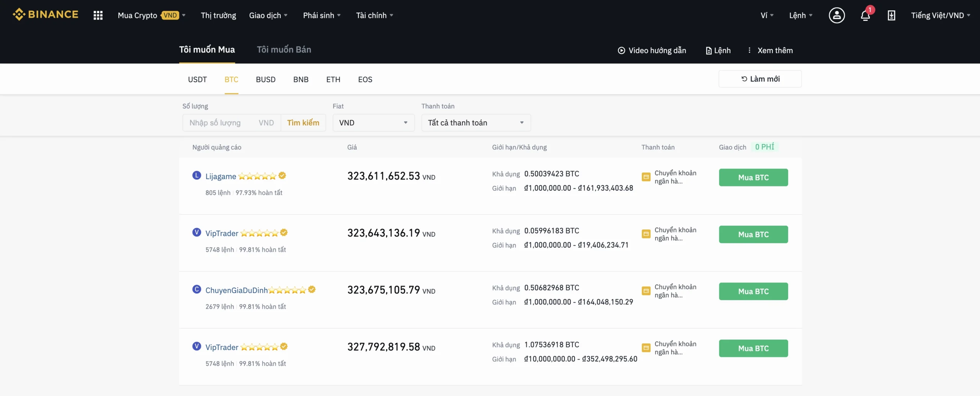Open ChuyenGiaDuDinh advertiser profile
Viewport: 980px width, 396px height.
237,290
